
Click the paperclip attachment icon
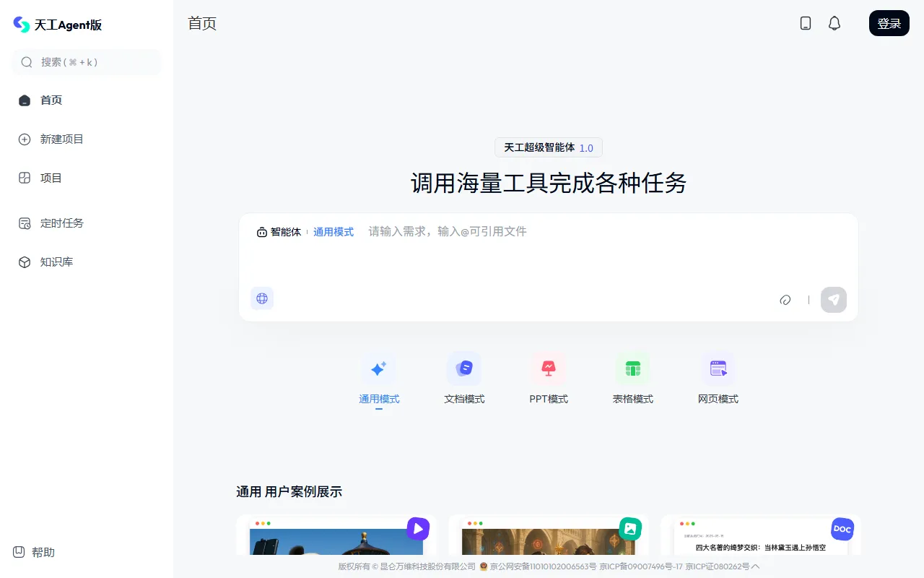pos(785,300)
